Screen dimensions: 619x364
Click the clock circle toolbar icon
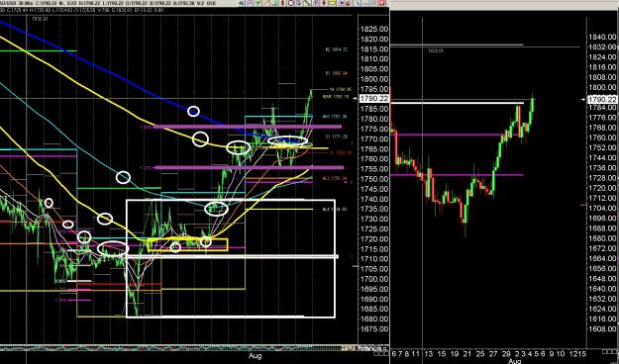(291, 3)
